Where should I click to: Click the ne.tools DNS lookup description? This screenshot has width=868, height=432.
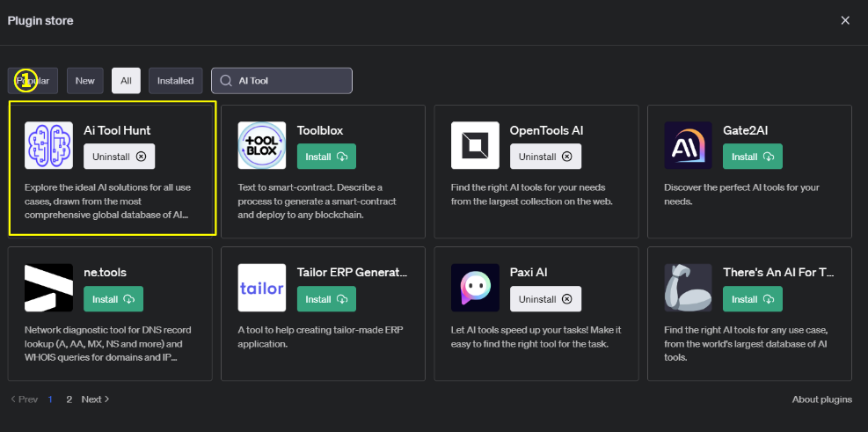[108, 343]
